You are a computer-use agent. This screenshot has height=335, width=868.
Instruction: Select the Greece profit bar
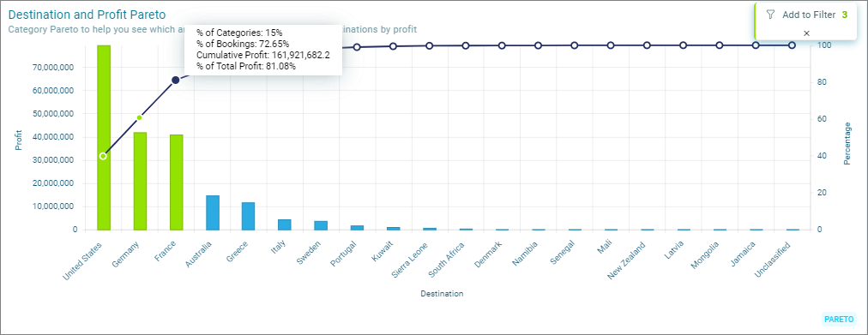(249, 216)
